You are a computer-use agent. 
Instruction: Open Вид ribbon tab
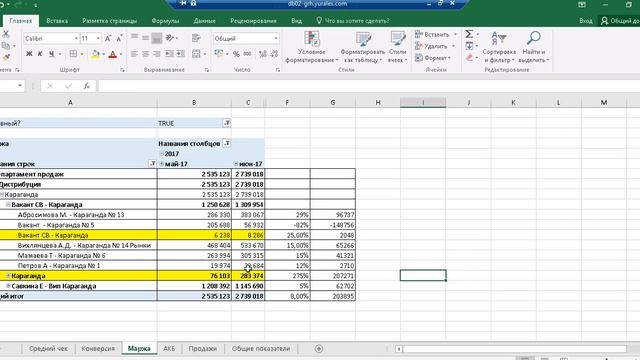(296, 21)
